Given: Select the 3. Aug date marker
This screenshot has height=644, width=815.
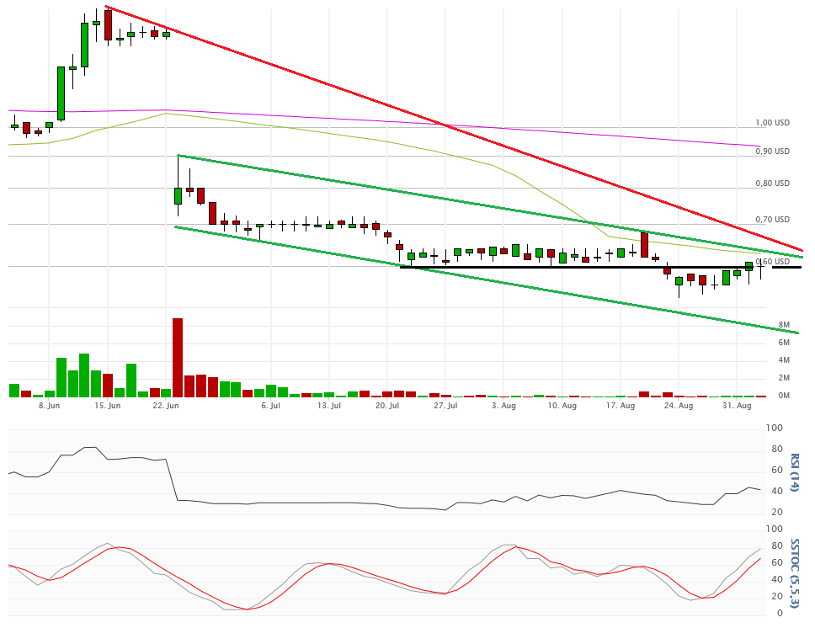Looking at the screenshot, I should pyautogui.click(x=503, y=406).
